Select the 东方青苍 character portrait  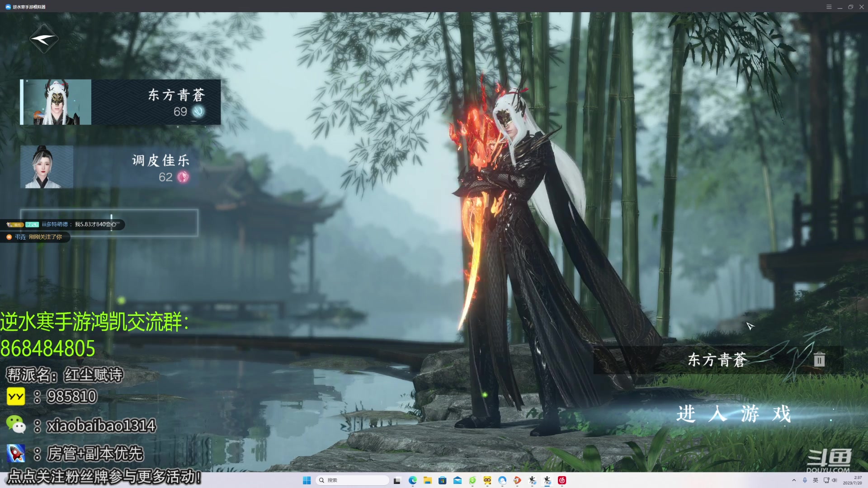(x=57, y=102)
